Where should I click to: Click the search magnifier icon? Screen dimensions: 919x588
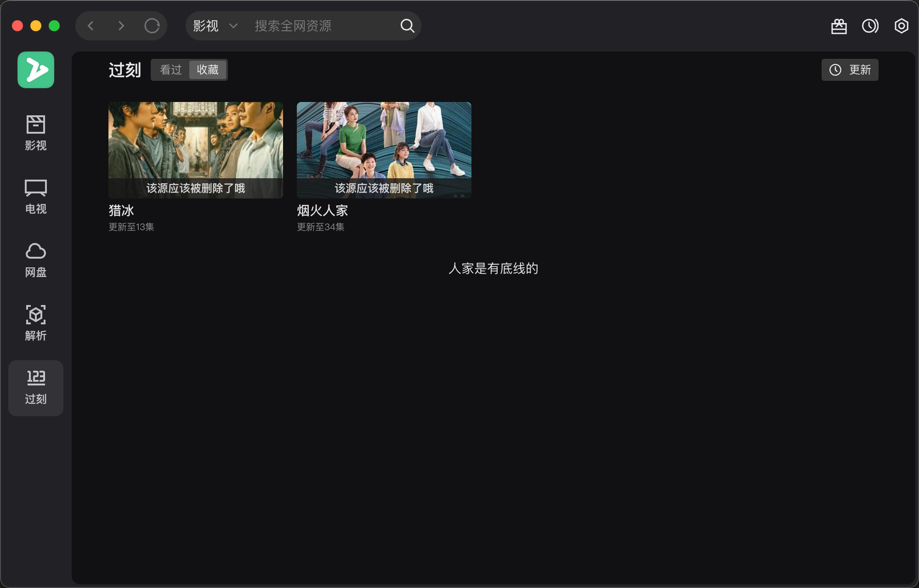click(x=407, y=26)
